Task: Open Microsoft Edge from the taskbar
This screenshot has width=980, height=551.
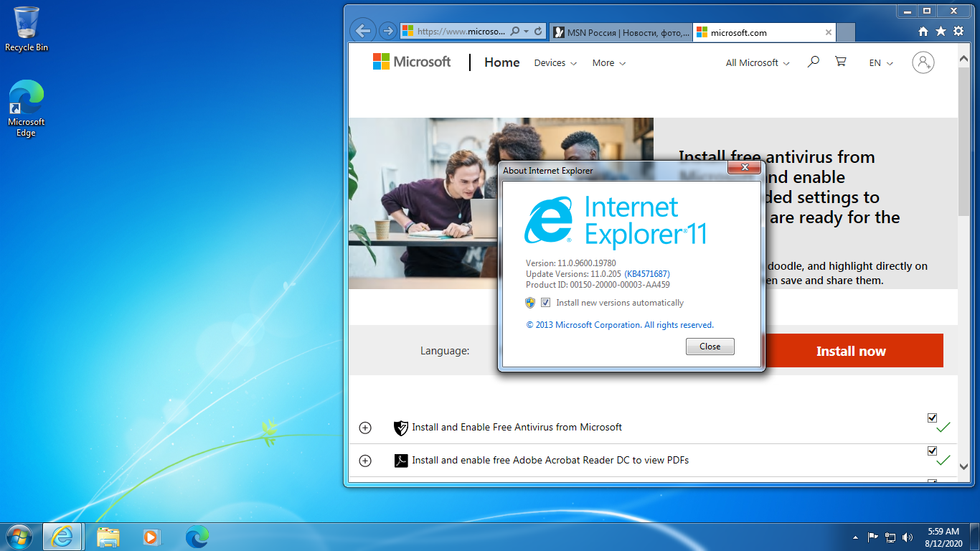Action: pos(197,537)
